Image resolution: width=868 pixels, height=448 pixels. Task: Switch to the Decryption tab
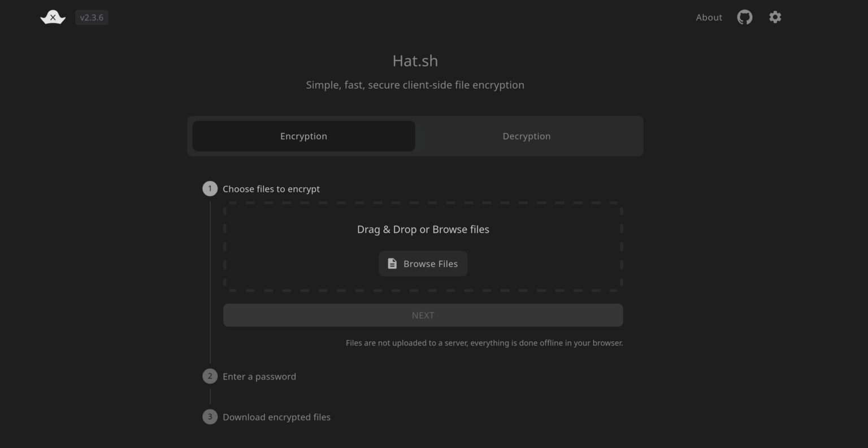[x=526, y=136]
